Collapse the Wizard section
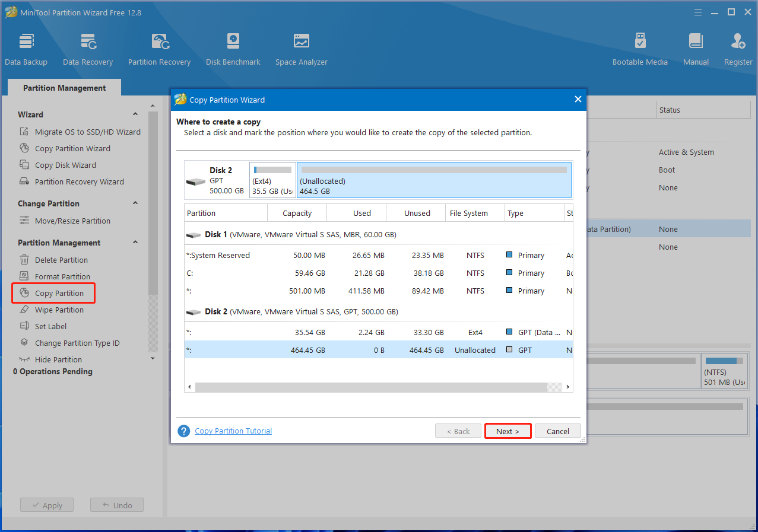The width and height of the screenshot is (758, 532). click(x=135, y=114)
